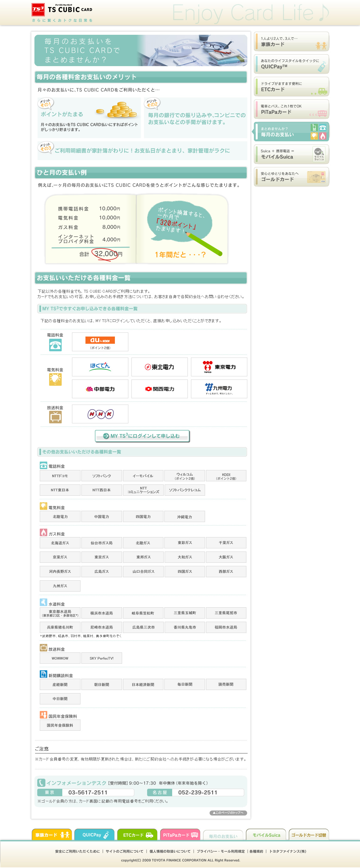Image resolution: width=360 pixels, height=868 pixels.
Task: Choose the ほくでん electricity logo
Action: click(100, 367)
